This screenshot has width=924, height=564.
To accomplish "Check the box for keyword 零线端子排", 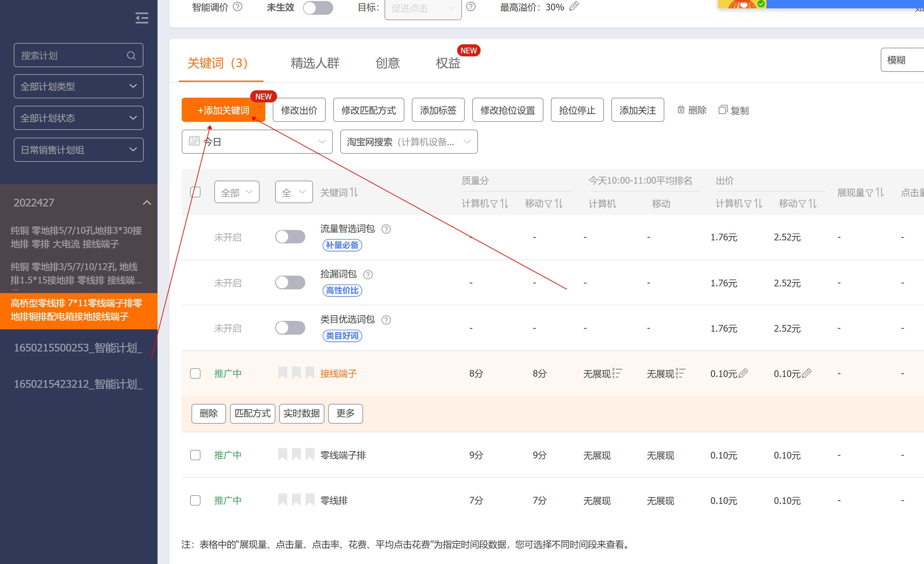I will [x=195, y=455].
